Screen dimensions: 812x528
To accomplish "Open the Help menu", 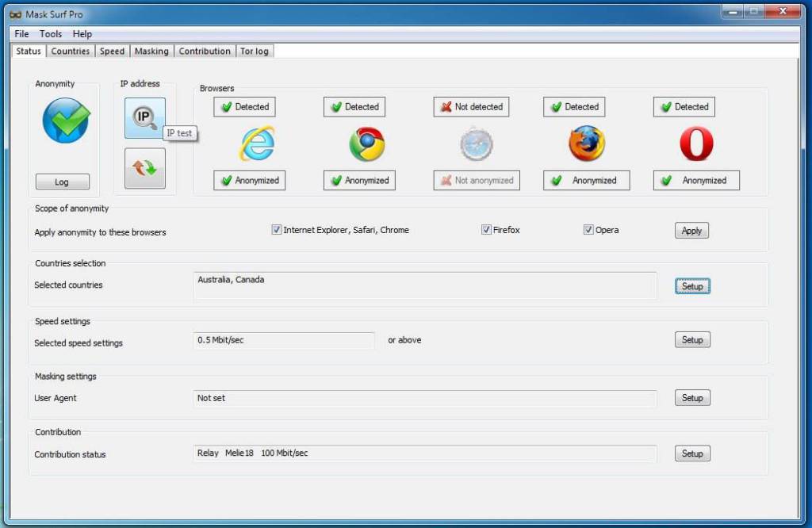I will click(82, 34).
